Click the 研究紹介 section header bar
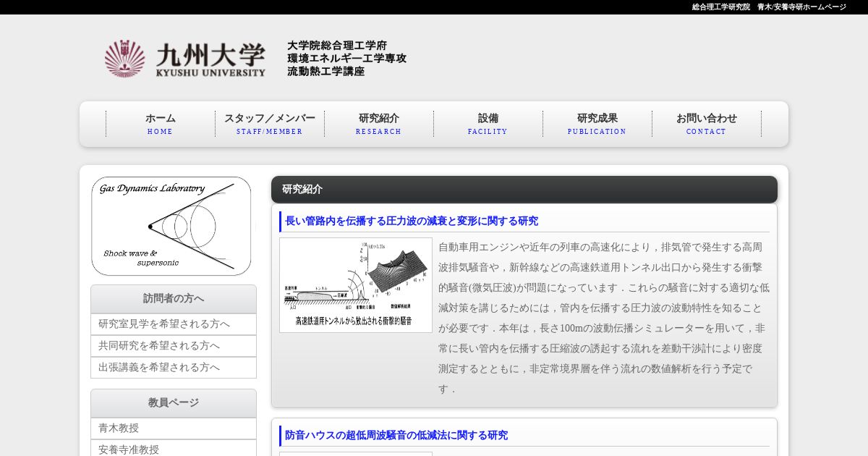This screenshot has width=868, height=456. pyautogui.click(x=524, y=190)
